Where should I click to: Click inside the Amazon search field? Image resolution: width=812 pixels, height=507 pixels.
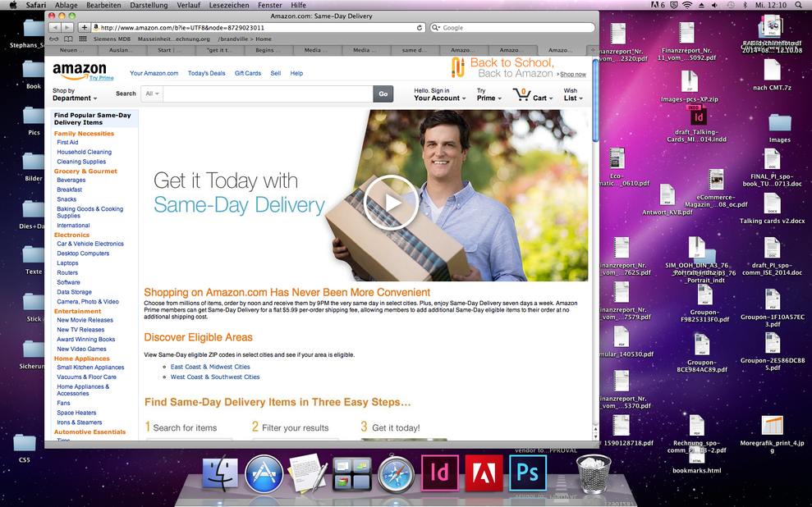click(268, 94)
